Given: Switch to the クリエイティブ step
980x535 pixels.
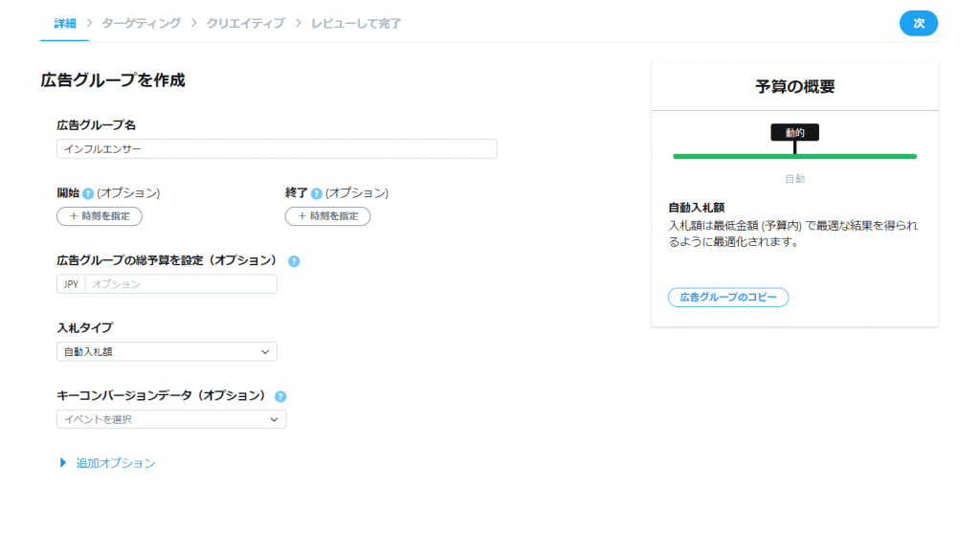Looking at the screenshot, I should [246, 23].
